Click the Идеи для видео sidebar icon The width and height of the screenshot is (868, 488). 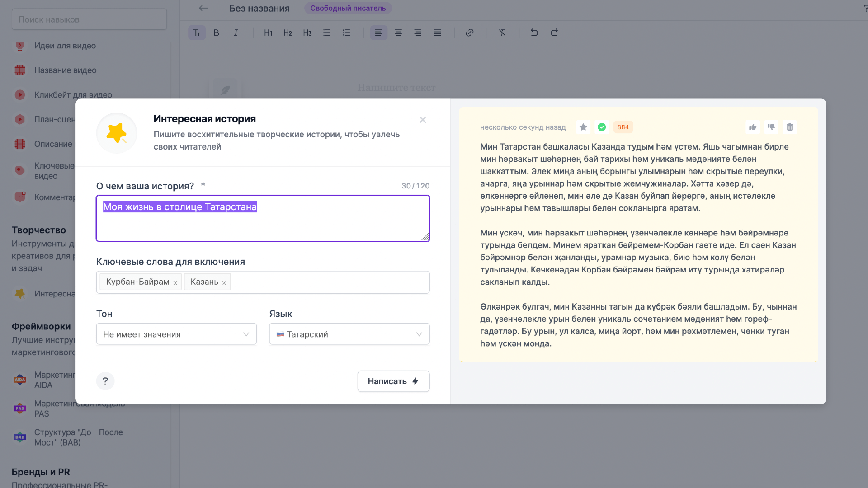[x=20, y=46]
